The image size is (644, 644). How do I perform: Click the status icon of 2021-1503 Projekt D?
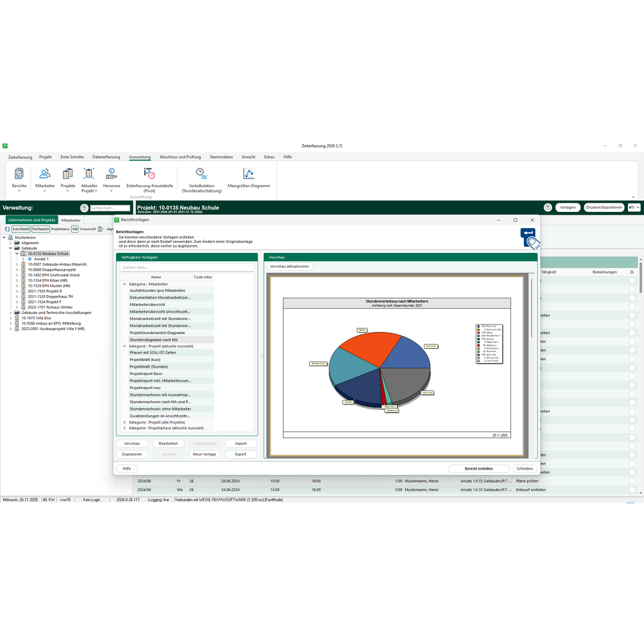click(23, 291)
